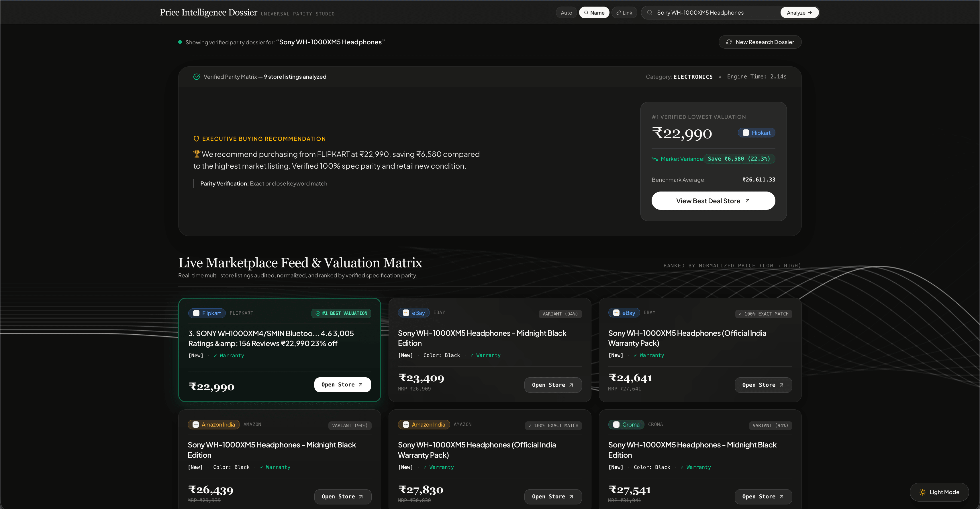This screenshot has height=509, width=980.
Task: Click the #1 Best Valuation badge
Action: (x=341, y=313)
